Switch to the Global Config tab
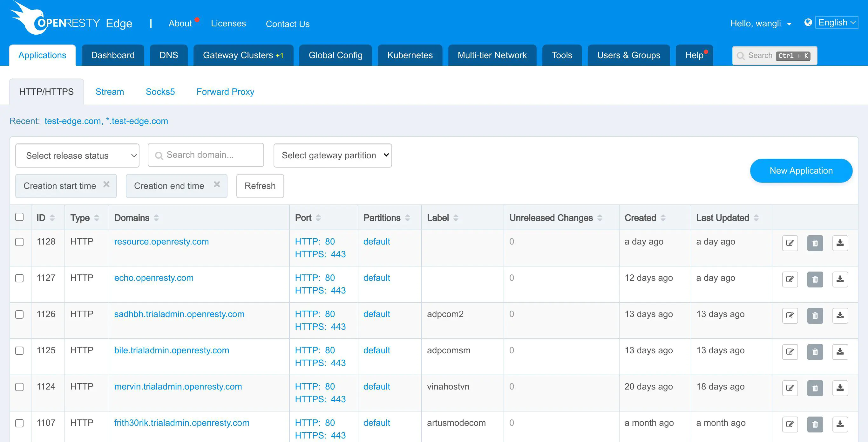This screenshot has width=868, height=442. click(x=336, y=55)
